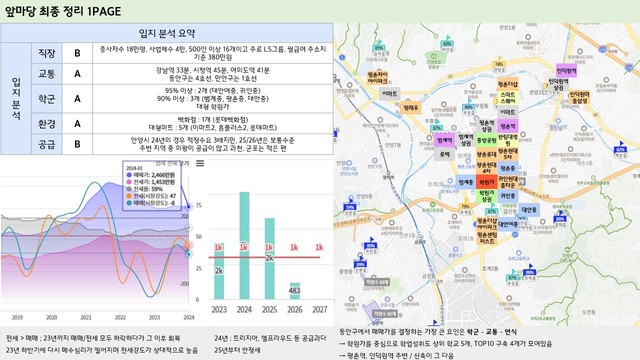Click 매매가: 2,466만원 in tooltip

coord(154,175)
